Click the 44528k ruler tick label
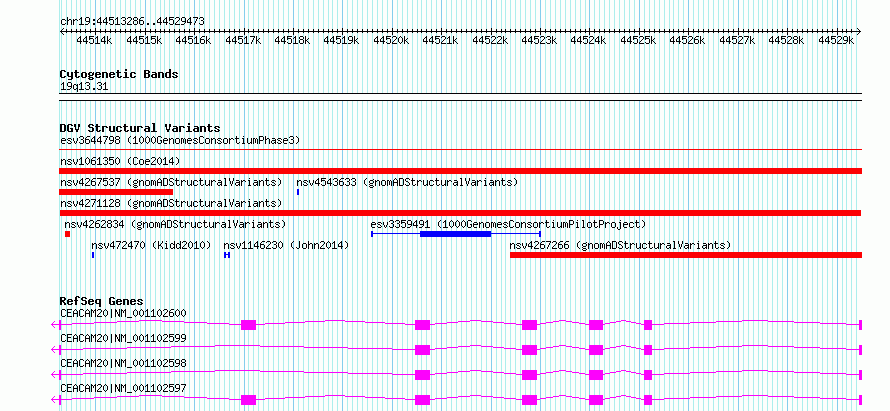The image size is (890, 411). [x=786, y=40]
